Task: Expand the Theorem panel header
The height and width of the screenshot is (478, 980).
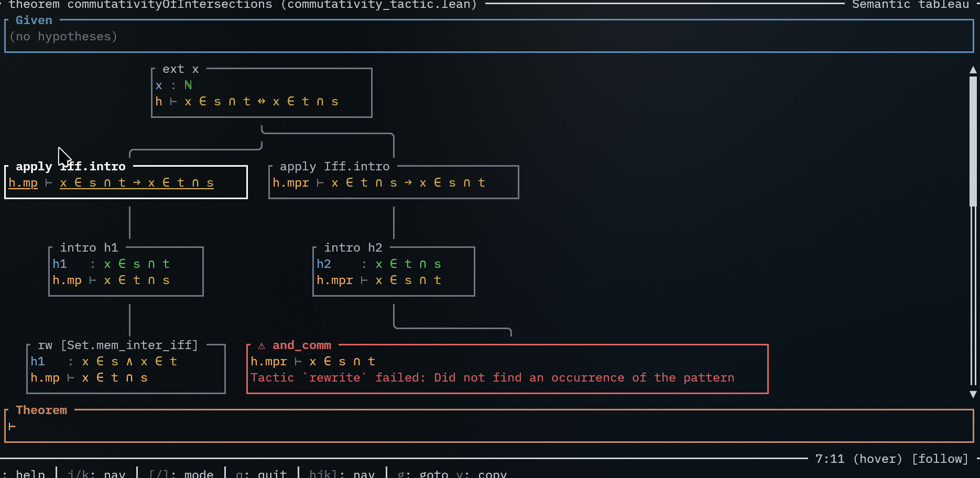Action: coord(41,410)
